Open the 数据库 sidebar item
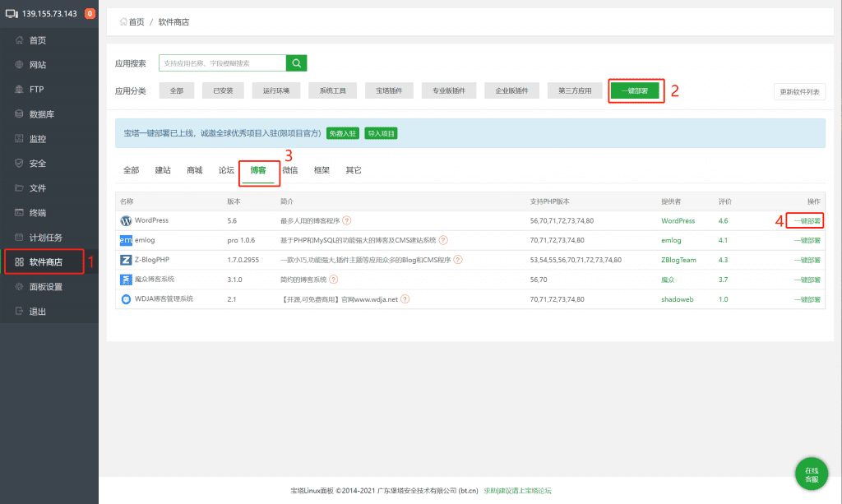Screen dimensions: 842x504 pyautogui.click(x=42, y=114)
